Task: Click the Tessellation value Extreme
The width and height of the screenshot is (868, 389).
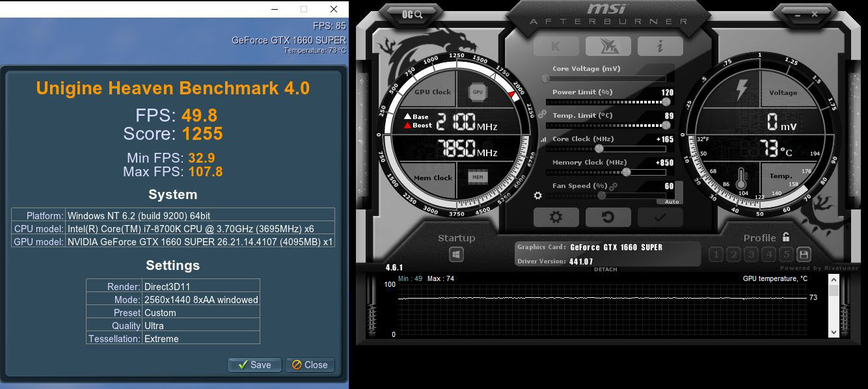Action: [x=161, y=339]
